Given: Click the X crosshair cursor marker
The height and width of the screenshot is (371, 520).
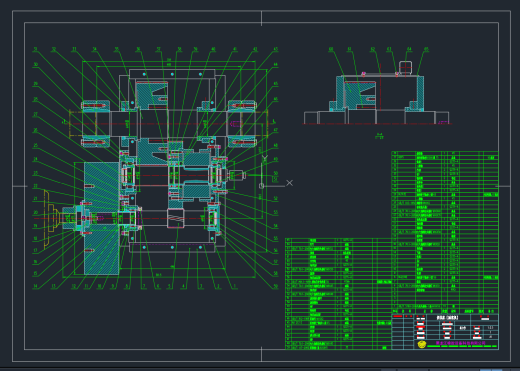Looking at the screenshot, I should point(289,183).
